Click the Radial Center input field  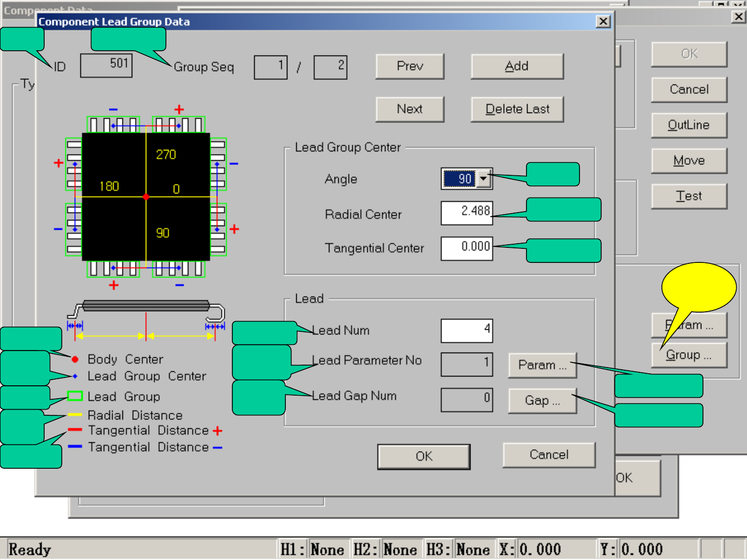(466, 213)
